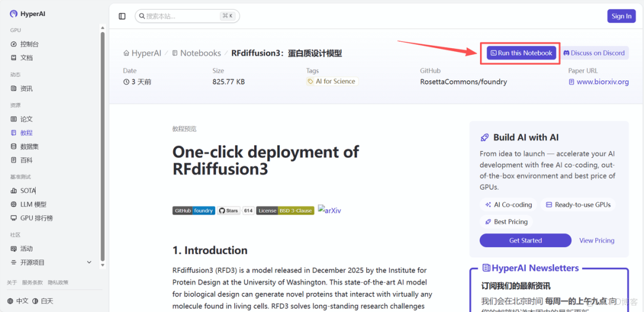
Task: Click the rocket icon beside Build AI
Action: [485, 138]
